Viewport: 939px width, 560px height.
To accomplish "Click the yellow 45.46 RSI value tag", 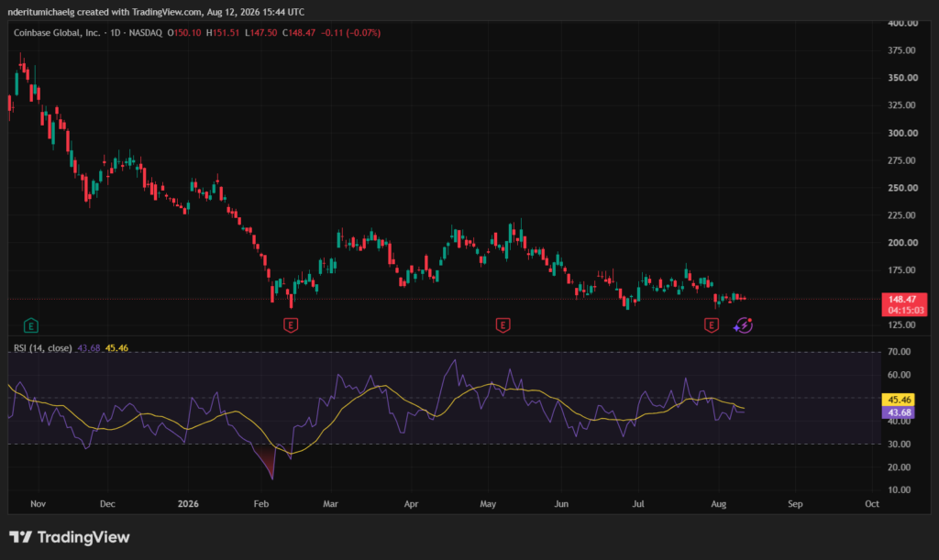I will [x=899, y=400].
